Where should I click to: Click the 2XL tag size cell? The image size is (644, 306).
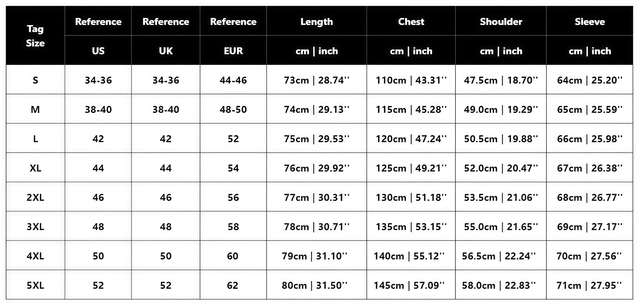click(35, 197)
